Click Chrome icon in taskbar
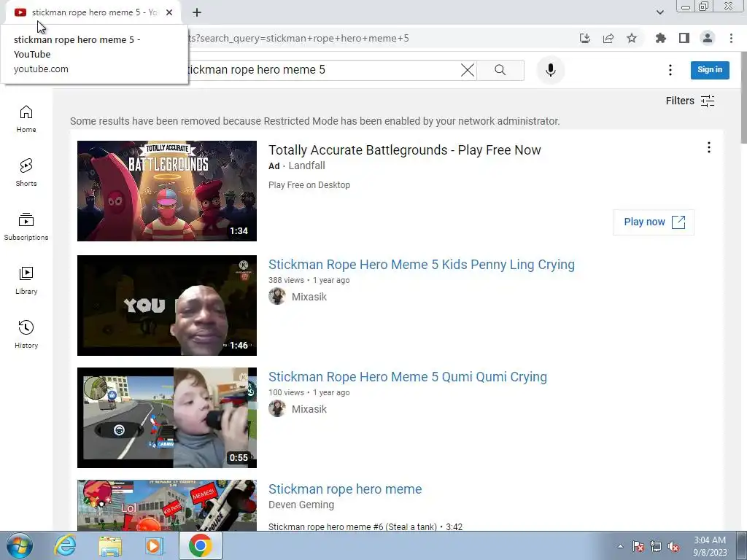Viewport: 747px width, 560px height. click(x=200, y=545)
